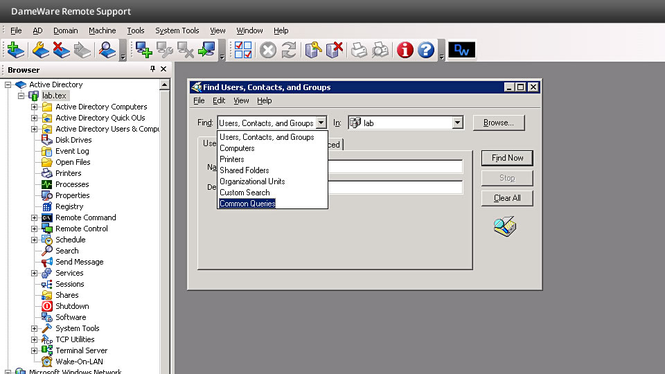
Task: Click the Print Preview toolbar icon
Action: click(x=380, y=50)
